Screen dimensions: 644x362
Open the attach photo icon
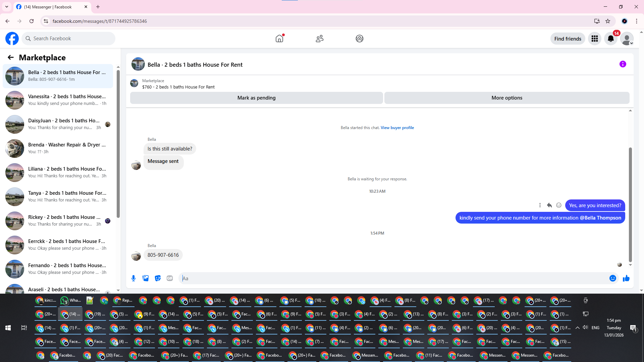coord(146,278)
